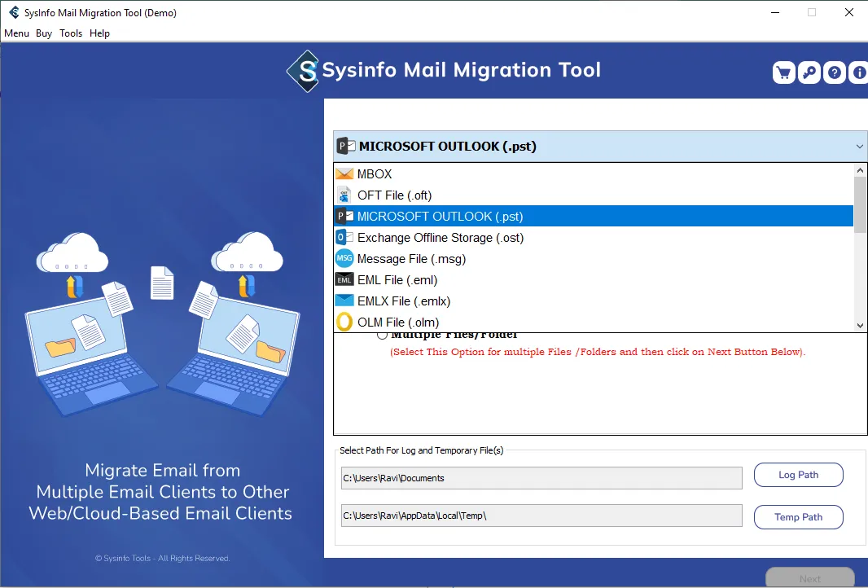Click the Next button
Image resolution: width=868 pixels, height=588 pixels.
[810, 578]
